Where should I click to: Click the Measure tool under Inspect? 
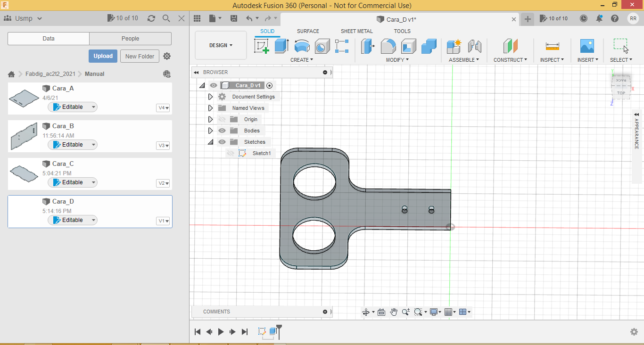(x=552, y=46)
